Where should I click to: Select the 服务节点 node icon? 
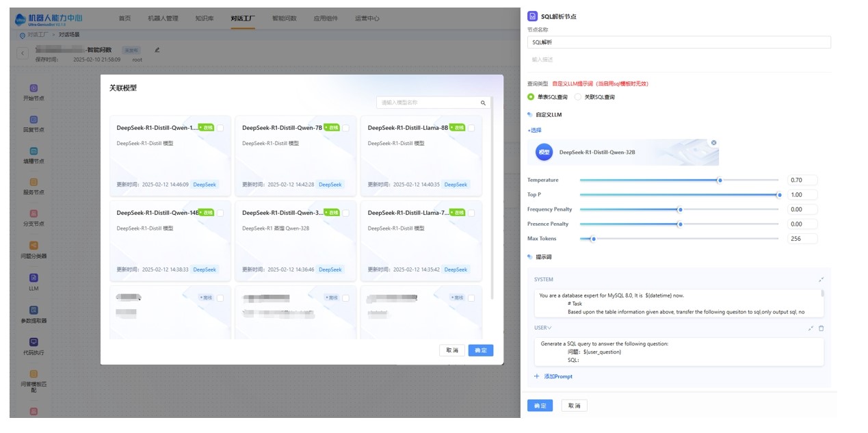[34, 182]
